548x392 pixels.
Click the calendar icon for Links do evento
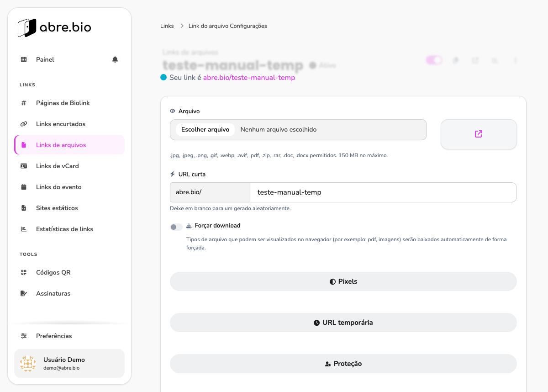(24, 187)
